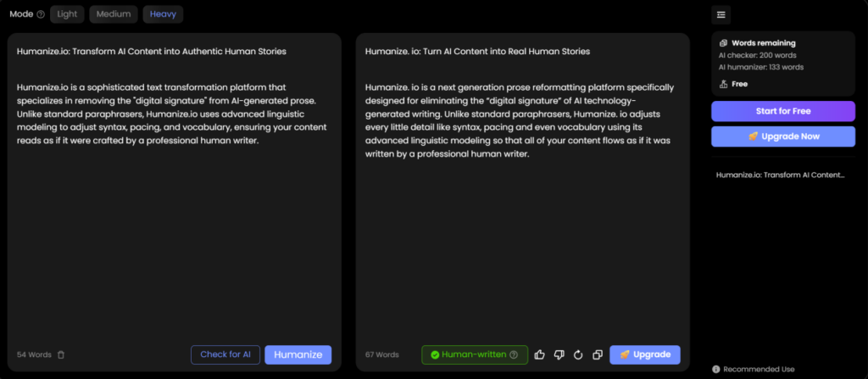Switch to Medium humanize mode

(x=114, y=14)
